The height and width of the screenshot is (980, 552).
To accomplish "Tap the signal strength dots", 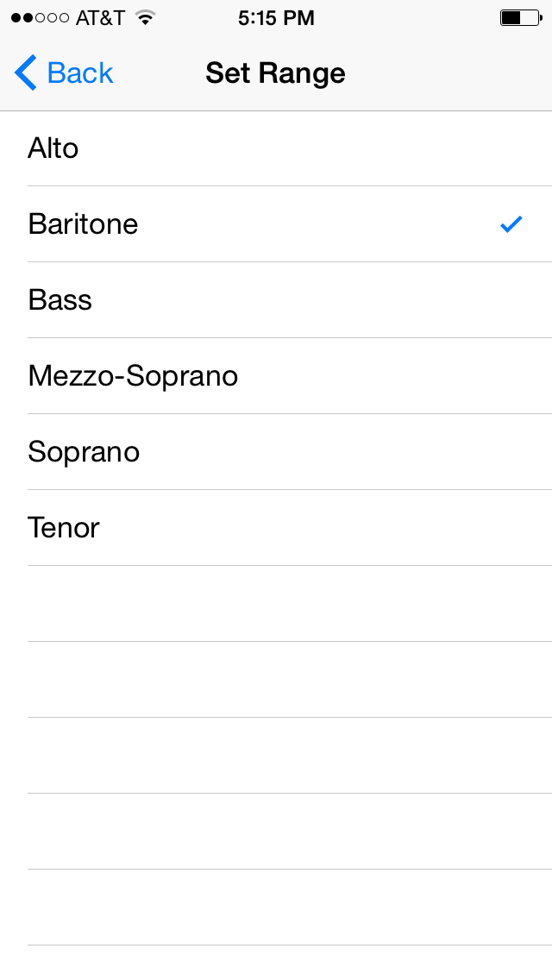I will (40, 18).
